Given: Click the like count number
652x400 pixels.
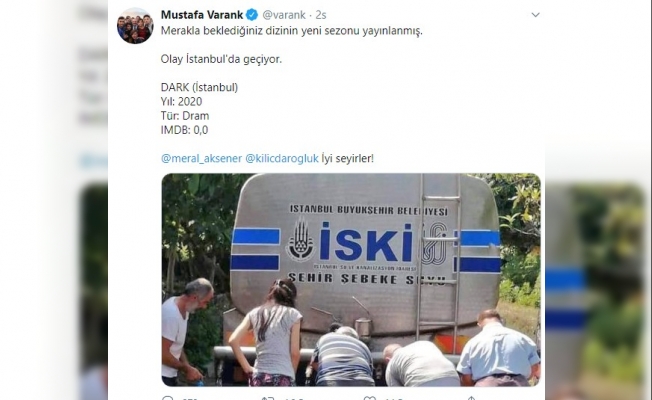Looking at the screenshot, I should tap(393, 399).
